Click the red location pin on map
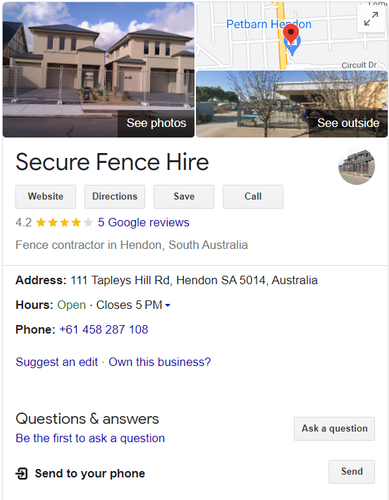Image resolution: width=389 pixels, height=500 pixels. coord(291,35)
